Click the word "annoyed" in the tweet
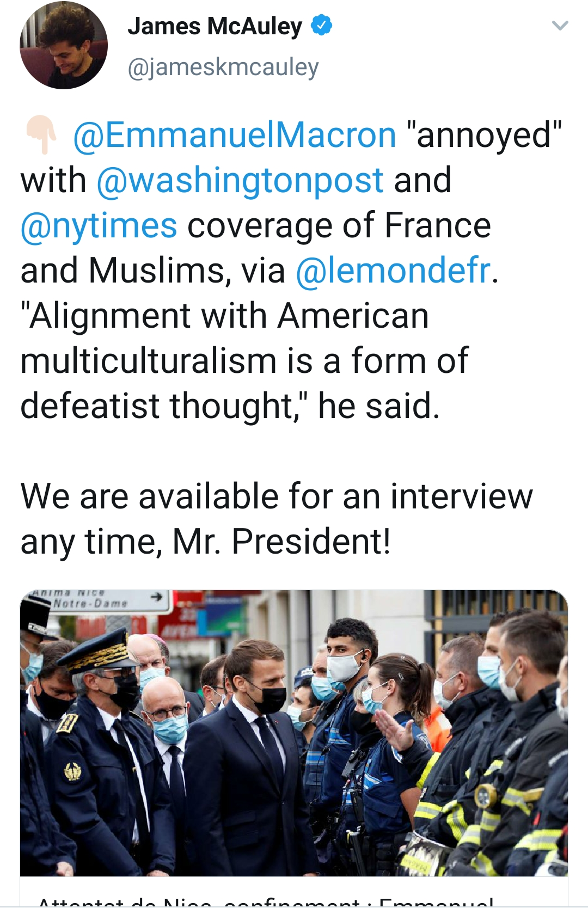 click(x=484, y=135)
